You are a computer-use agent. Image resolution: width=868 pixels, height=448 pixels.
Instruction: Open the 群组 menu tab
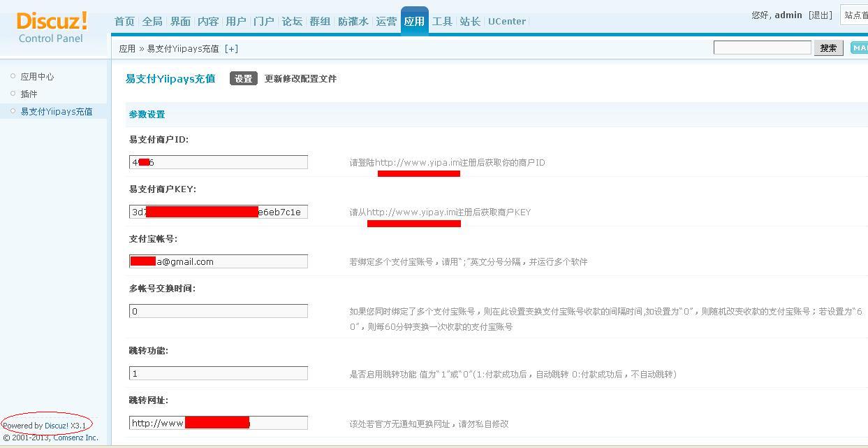pos(320,21)
